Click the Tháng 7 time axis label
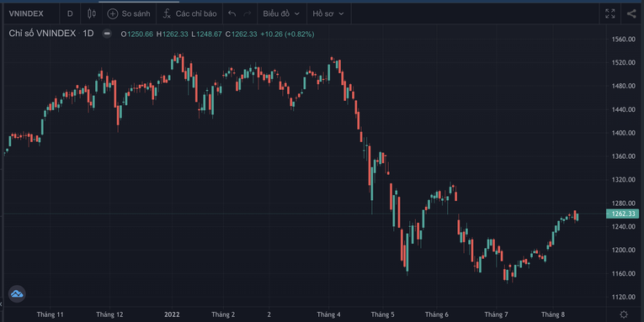Image resolution: width=644 pixels, height=322 pixels. (496, 314)
